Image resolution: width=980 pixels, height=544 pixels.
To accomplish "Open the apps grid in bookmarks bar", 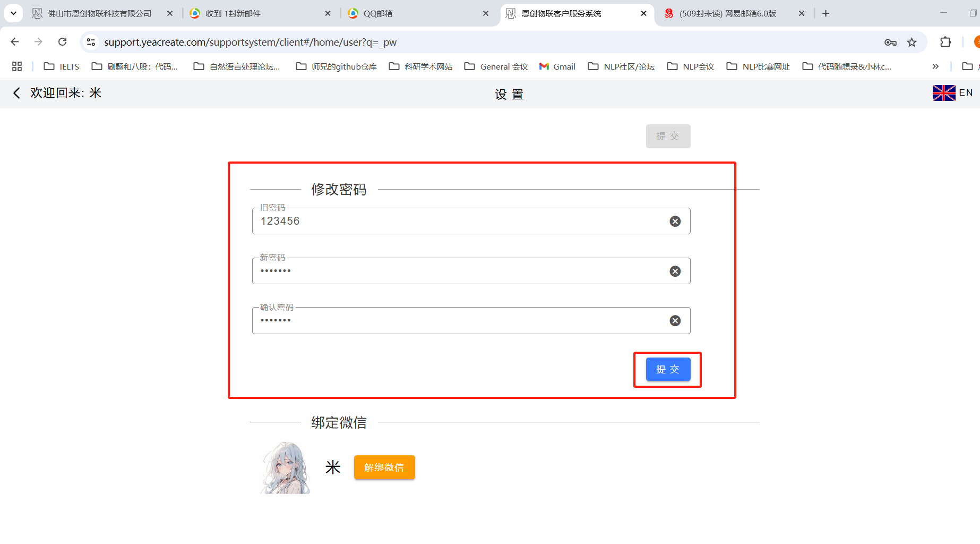I will pyautogui.click(x=17, y=66).
